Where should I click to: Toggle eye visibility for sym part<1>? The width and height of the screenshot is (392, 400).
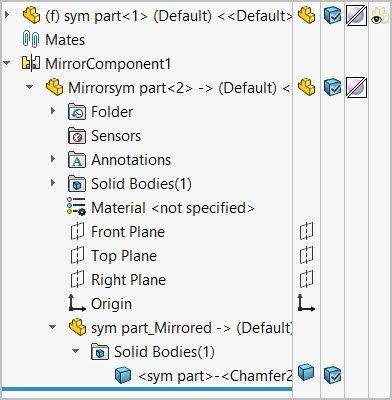point(380,16)
